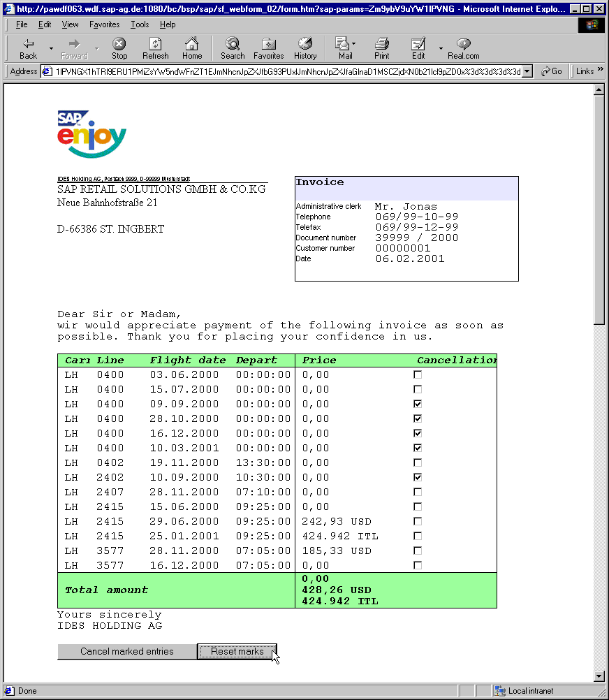Click the Flight date column header
Image resolution: width=609 pixels, height=700 pixels.
187,360
